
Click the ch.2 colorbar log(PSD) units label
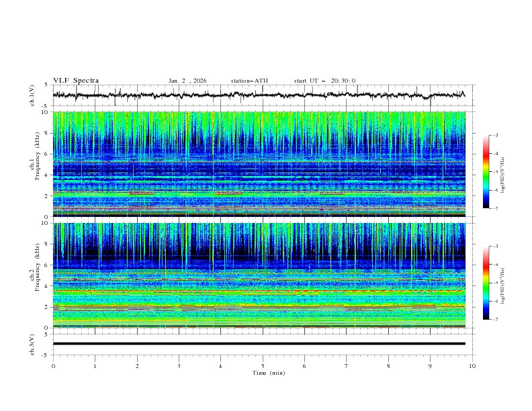504,286
